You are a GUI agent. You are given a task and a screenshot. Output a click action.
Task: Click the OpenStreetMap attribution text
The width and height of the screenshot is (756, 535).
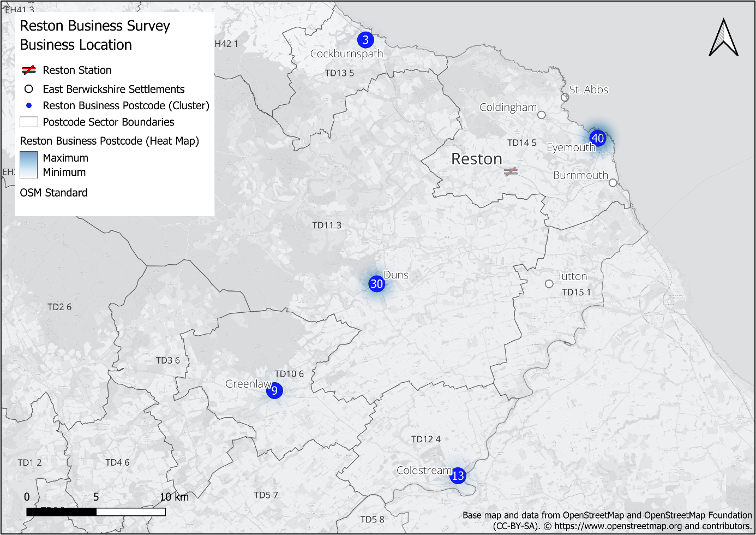(x=607, y=521)
